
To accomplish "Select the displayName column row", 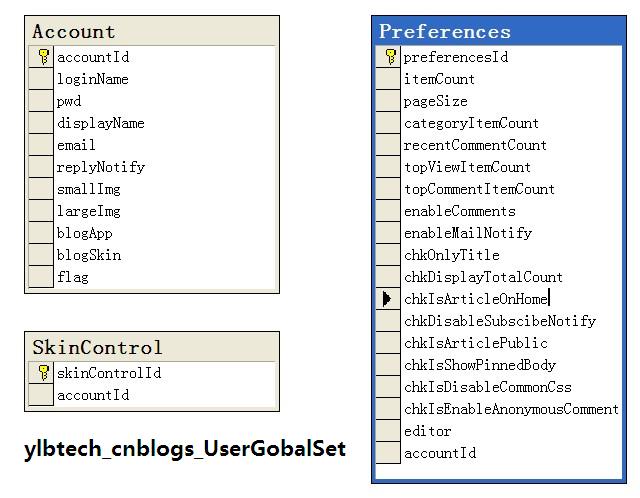I will pos(100,123).
